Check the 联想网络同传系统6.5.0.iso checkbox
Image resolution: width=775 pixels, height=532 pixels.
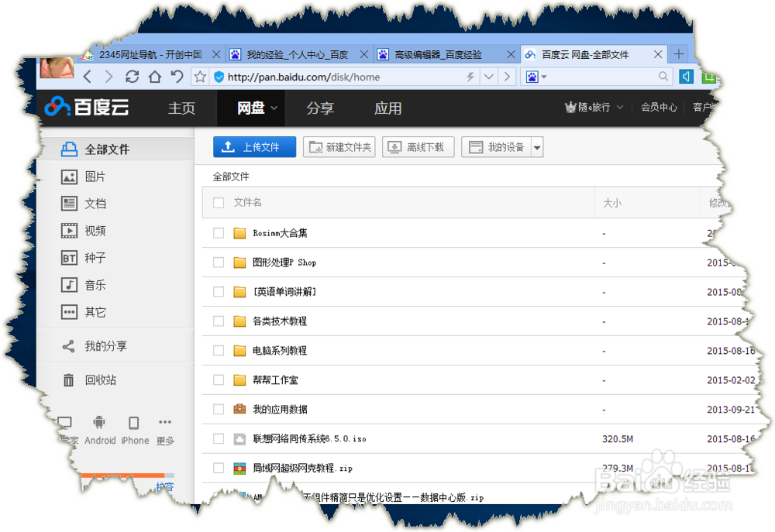(x=219, y=438)
